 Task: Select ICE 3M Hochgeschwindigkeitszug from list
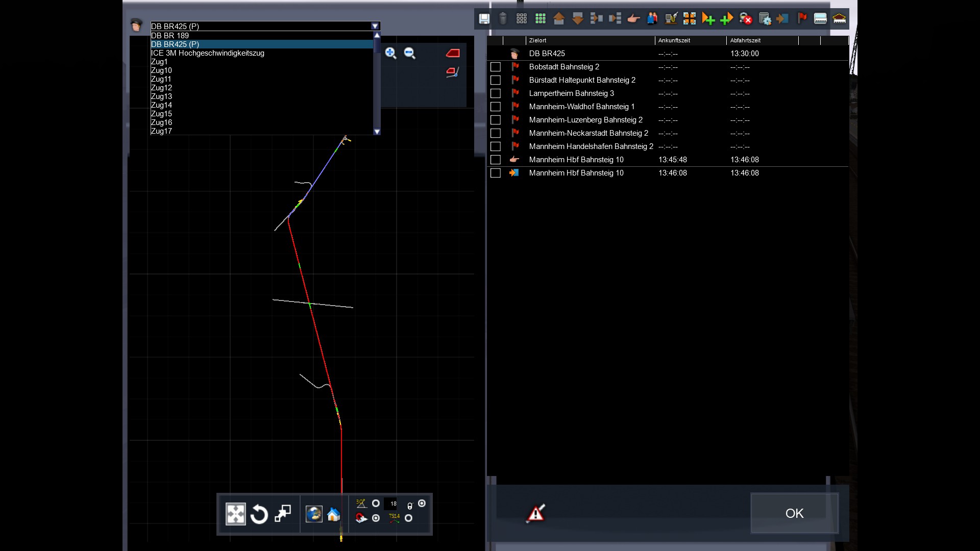(208, 53)
